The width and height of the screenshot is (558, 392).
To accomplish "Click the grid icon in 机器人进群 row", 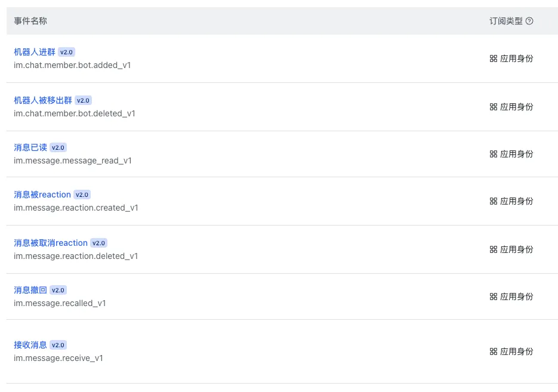I will coord(493,58).
